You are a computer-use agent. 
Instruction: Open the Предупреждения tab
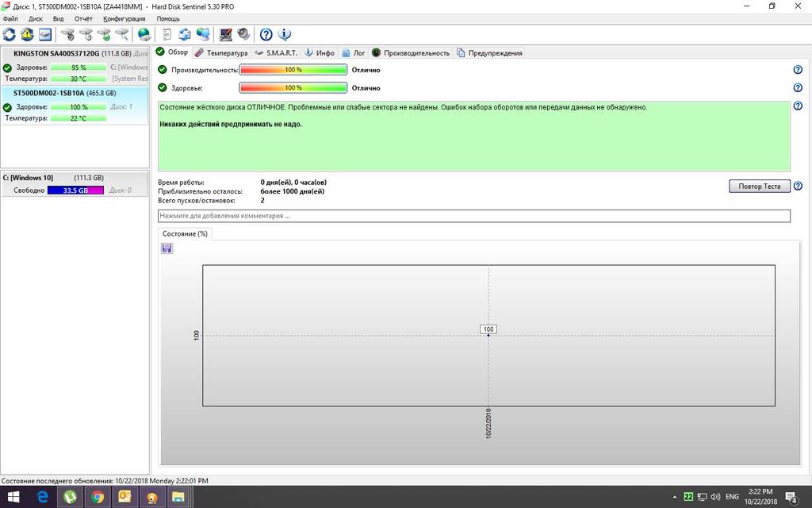point(490,53)
